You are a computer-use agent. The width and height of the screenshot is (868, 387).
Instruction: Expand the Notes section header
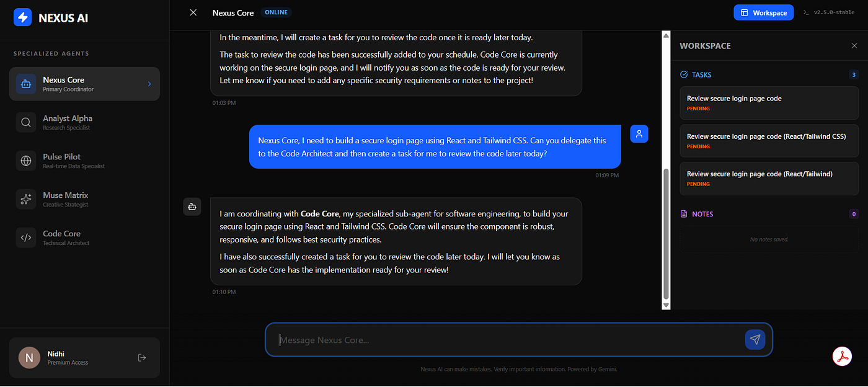[697, 214]
